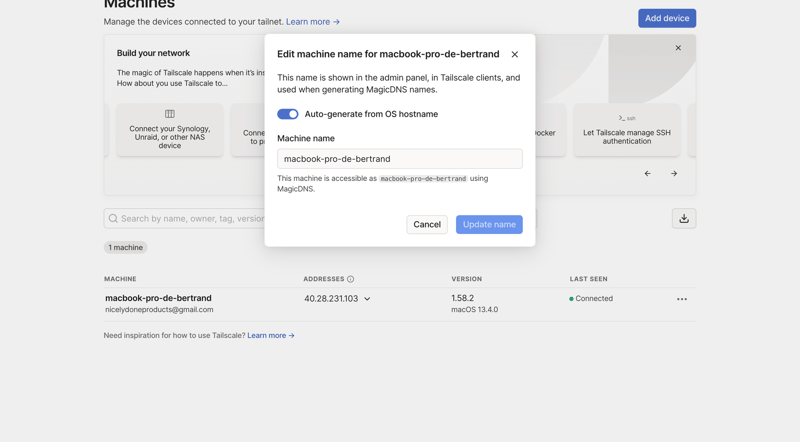Click the Update name button
This screenshot has width=800, height=442.
coord(489,225)
